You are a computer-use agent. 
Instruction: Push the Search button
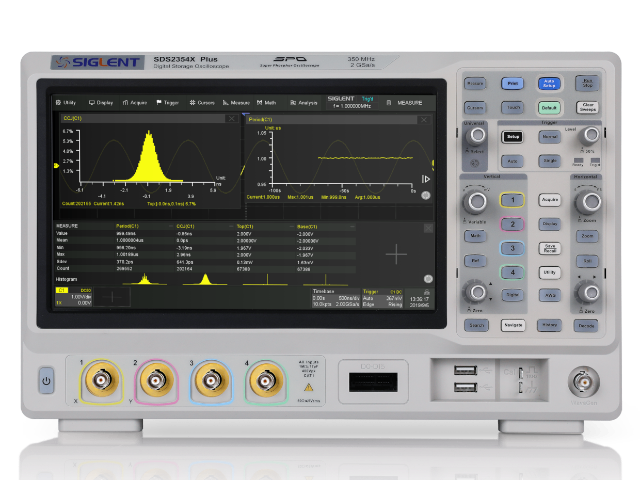click(x=476, y=325)
